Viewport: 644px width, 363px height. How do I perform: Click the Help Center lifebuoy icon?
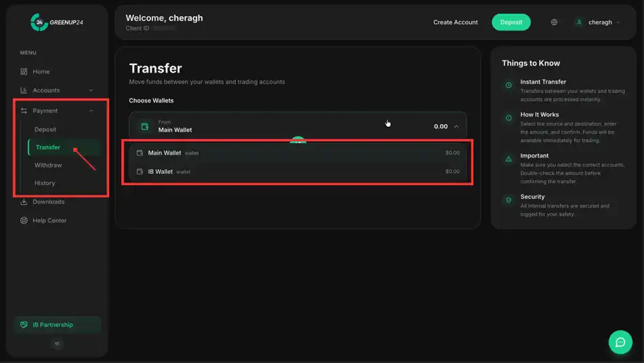point(24,221)
